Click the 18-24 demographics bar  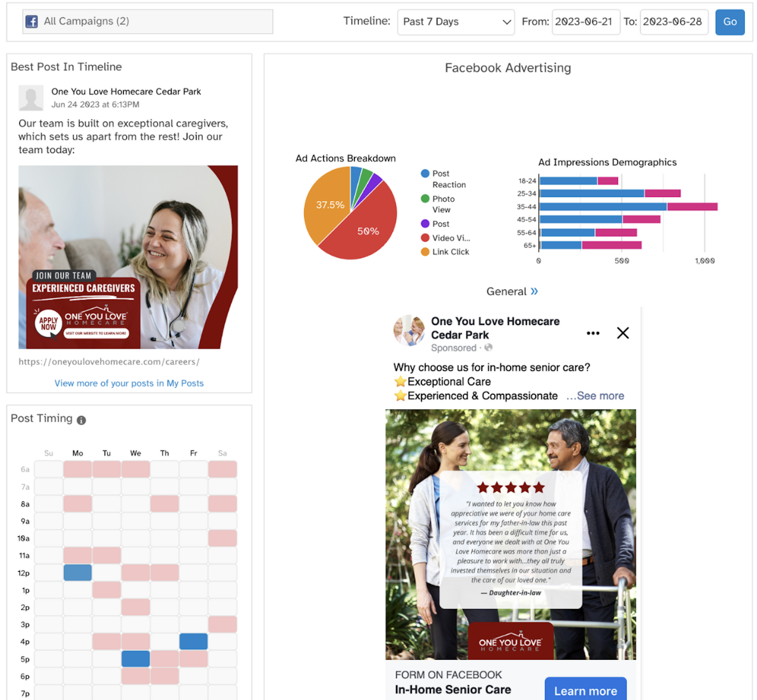click(579, 181)
